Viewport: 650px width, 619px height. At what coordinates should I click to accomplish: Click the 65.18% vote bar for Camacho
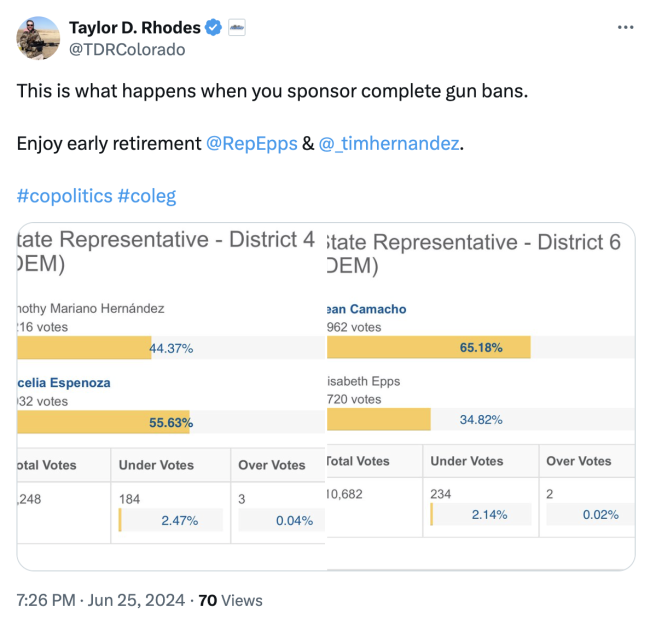point(428,347)
